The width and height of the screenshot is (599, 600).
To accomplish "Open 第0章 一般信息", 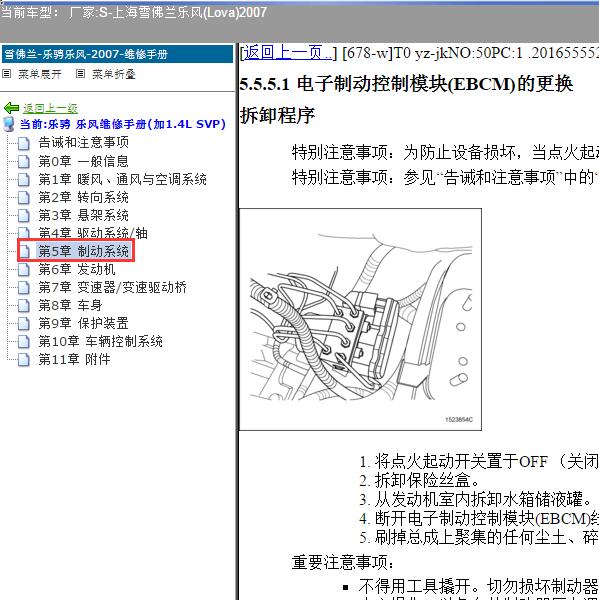I will tap(83, 161).
